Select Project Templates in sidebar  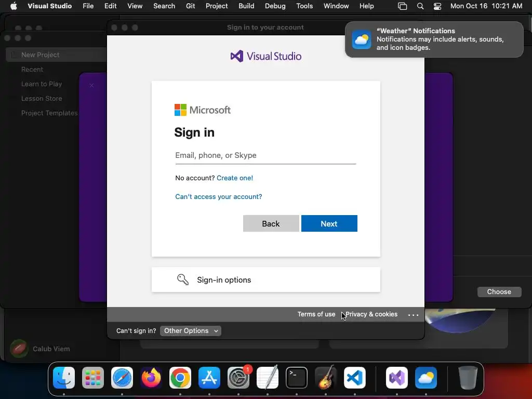[x=49, y=113]
